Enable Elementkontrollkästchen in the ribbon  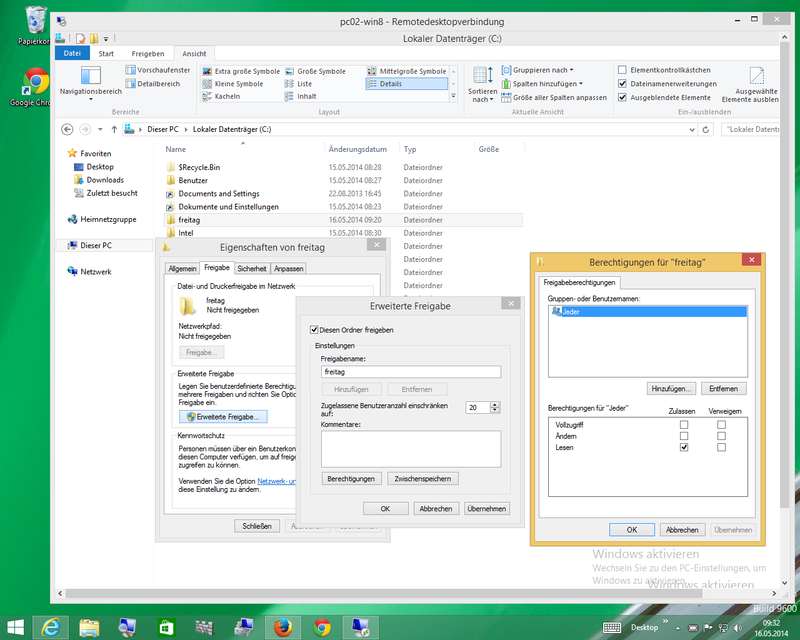[622, 70]
